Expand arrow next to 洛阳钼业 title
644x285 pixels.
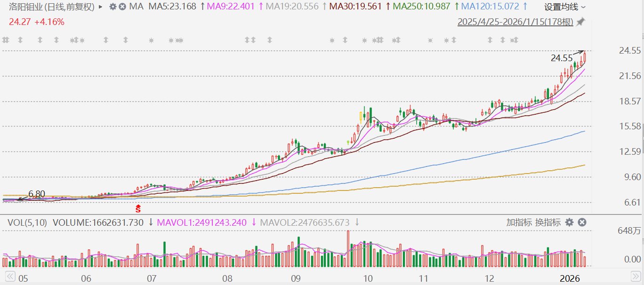101,7
